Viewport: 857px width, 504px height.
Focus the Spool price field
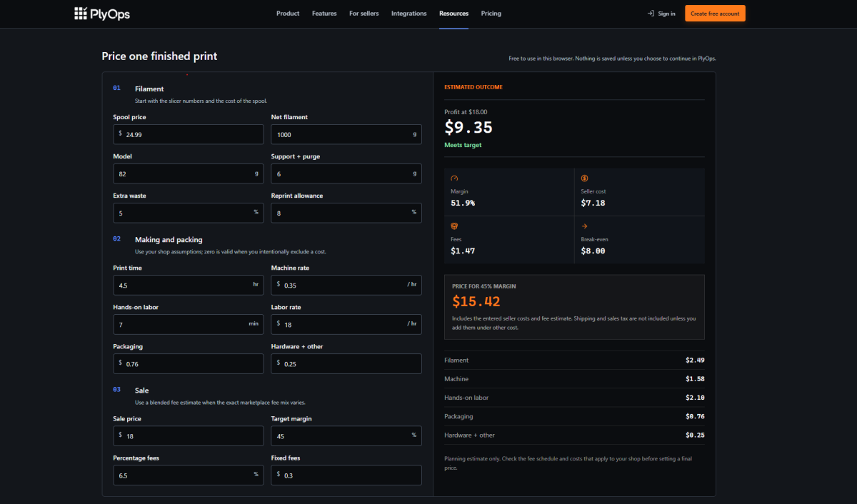[188, 134]
